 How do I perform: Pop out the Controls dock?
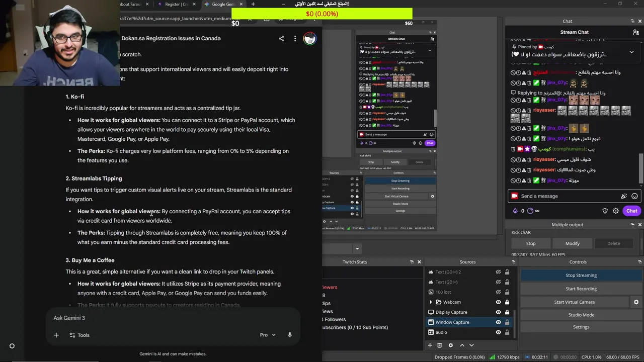pos(640,262)
